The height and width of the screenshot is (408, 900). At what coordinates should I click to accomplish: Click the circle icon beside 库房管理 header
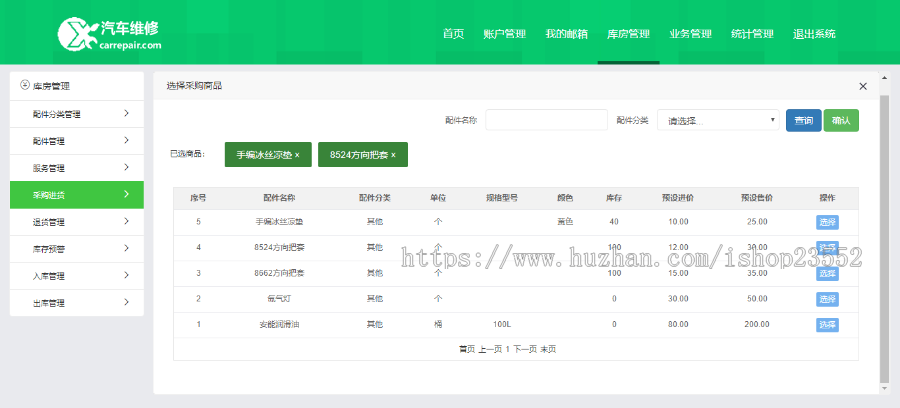tap(24, 85)
